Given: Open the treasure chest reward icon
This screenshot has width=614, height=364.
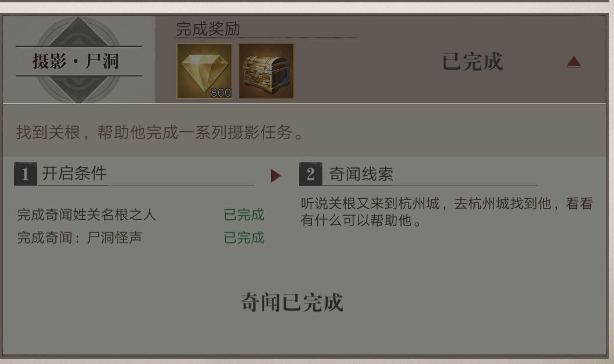Looking at the screenshot, I should [267, 71].
